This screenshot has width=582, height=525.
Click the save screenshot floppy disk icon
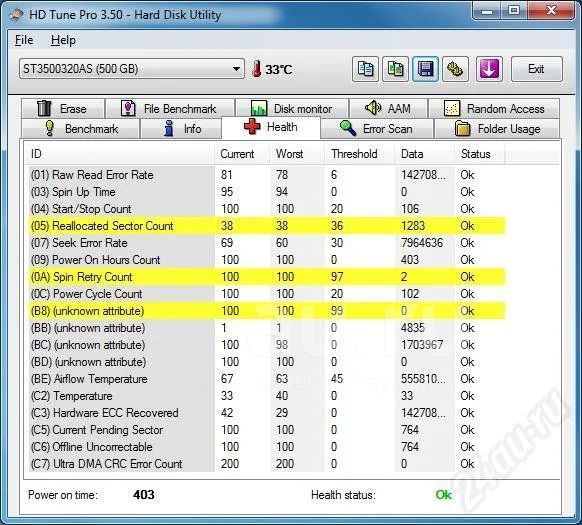425,69
